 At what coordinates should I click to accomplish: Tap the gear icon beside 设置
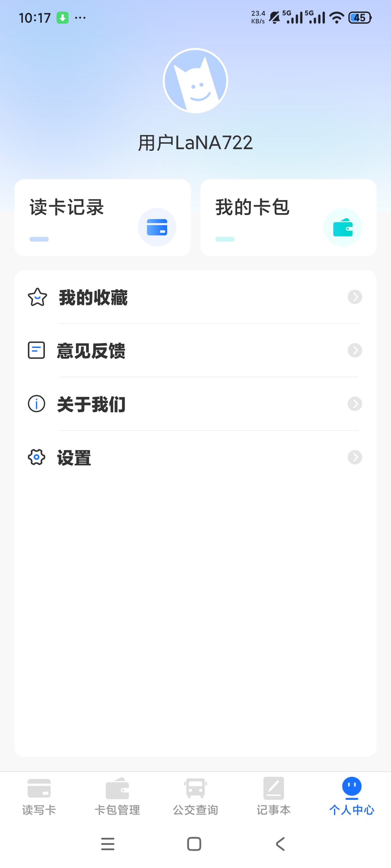point(37,457)
